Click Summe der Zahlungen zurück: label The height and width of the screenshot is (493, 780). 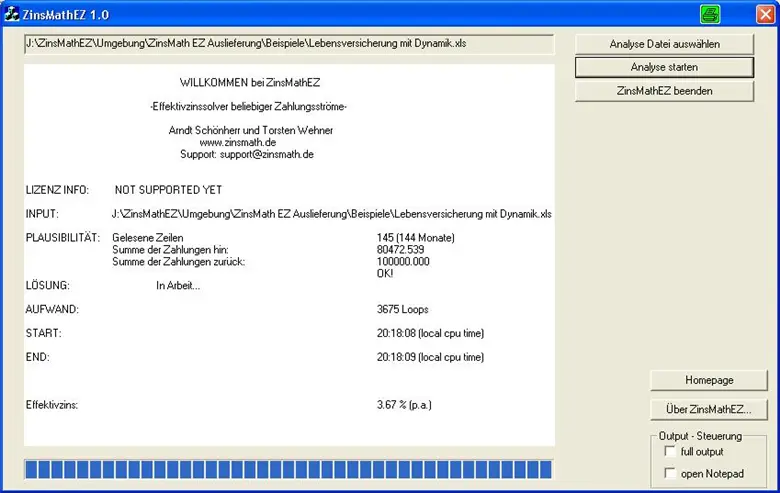coord(179,262)
